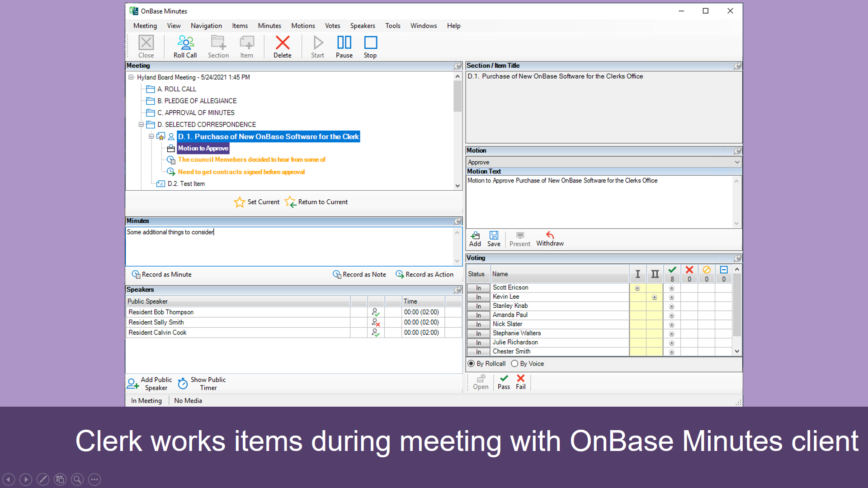Withdraw the current motion
The width and height of the screenshot is (868, 488).
click(x=550, y=239)
